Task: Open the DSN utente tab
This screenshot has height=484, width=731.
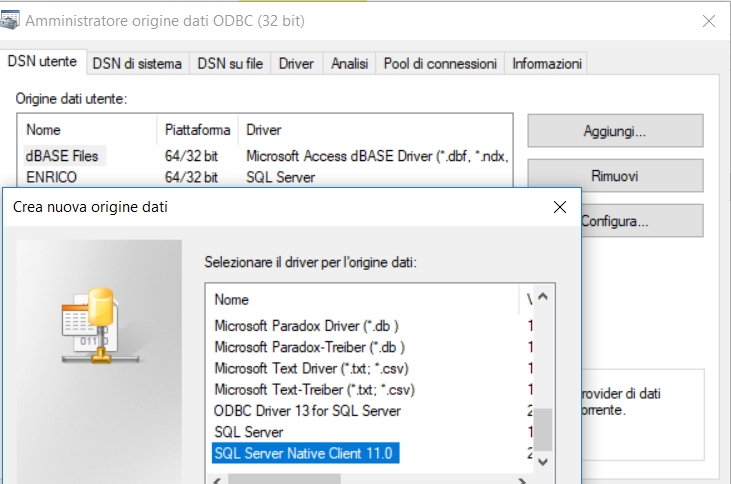Action: click(x=42, y=62)
